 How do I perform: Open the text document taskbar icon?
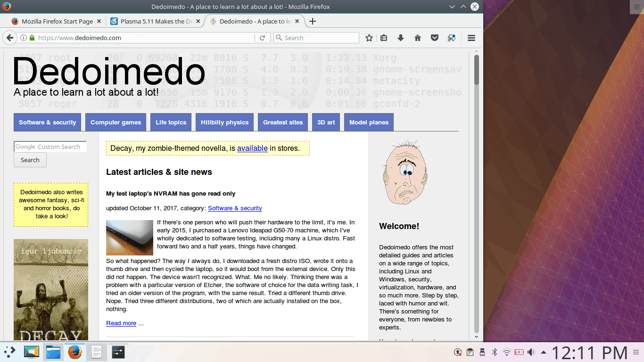click(x=97, y=352)
